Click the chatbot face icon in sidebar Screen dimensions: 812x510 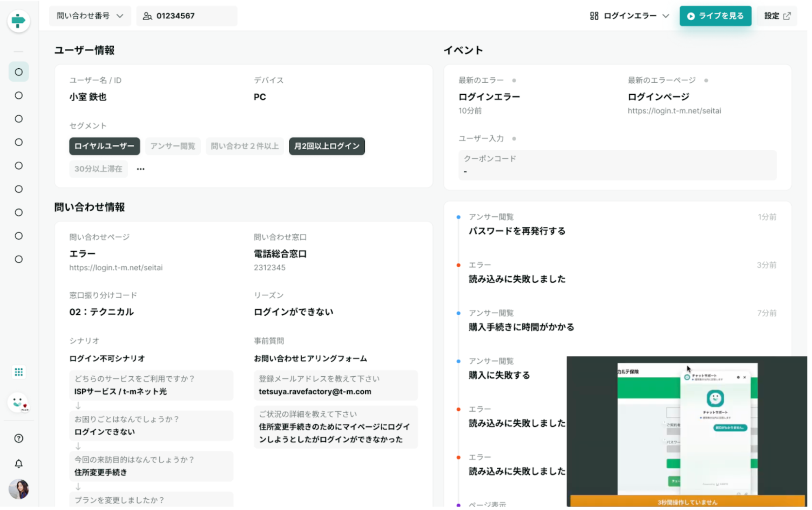[18, 402]
